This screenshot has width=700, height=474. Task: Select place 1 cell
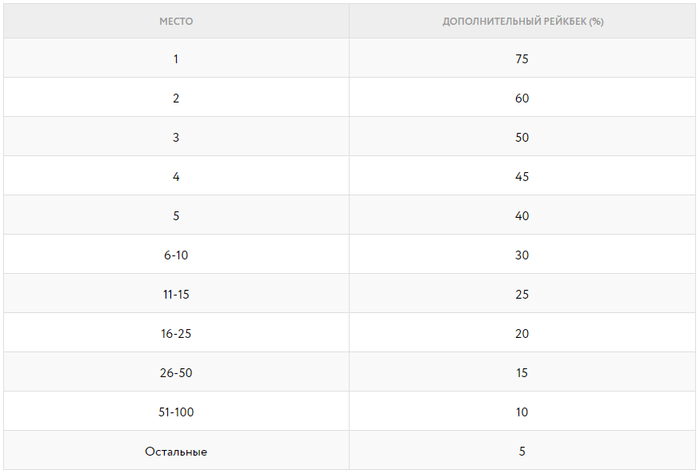click(x=176, y=58)
